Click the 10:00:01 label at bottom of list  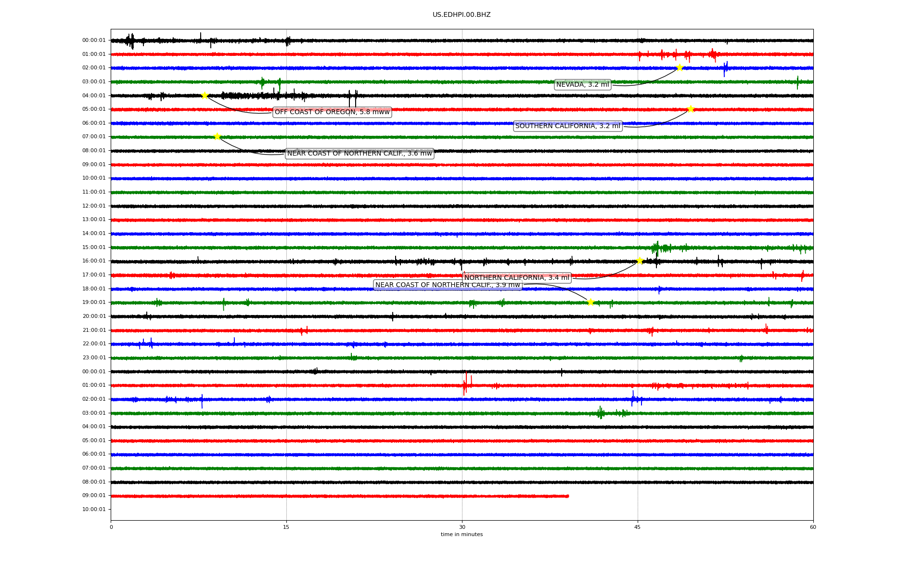coord(94,509)
